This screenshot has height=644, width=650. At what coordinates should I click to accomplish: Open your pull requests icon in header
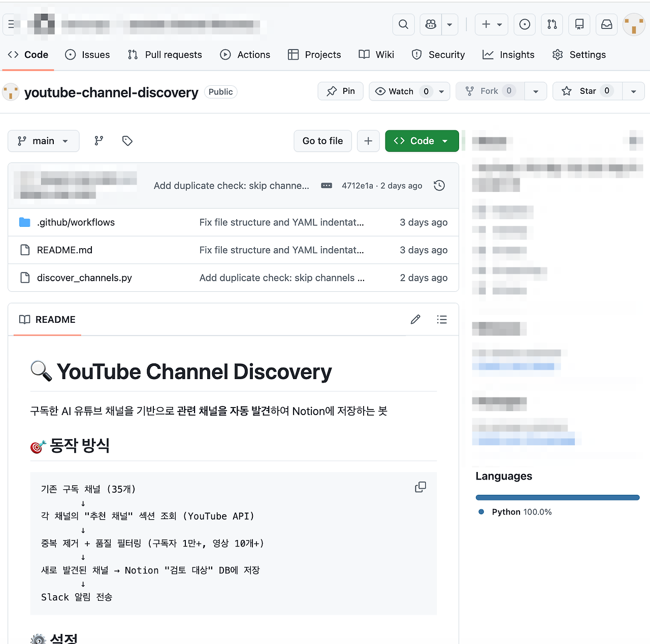[x=552, y=24]
